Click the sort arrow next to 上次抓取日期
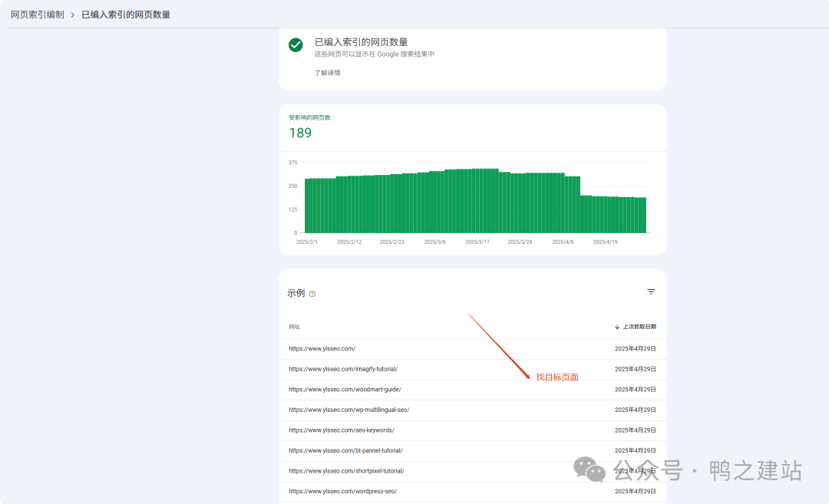Viewport: 829px width, 504px height. coord(617,327)
